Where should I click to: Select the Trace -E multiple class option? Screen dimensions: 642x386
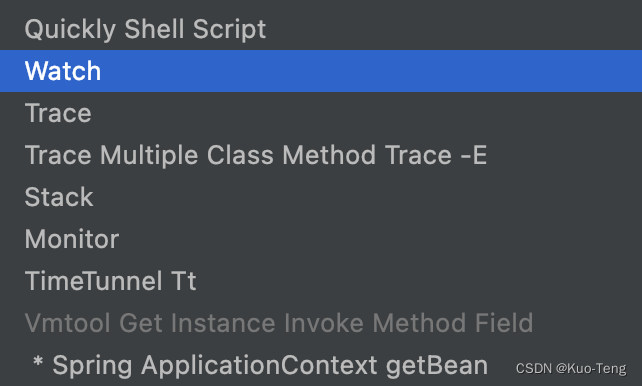pyautogui.click(x=321, y=155)
